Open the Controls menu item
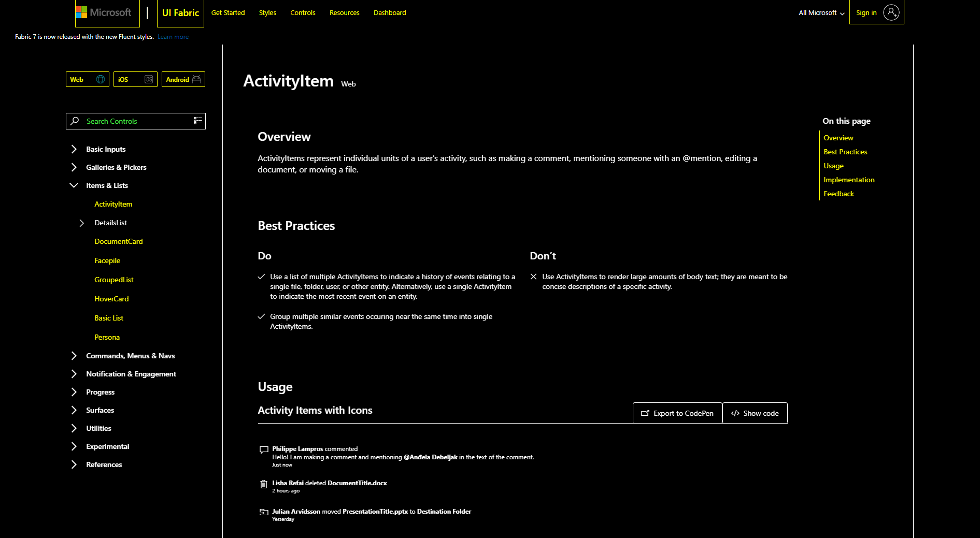The image size is (980, 538). click(303, 12)
